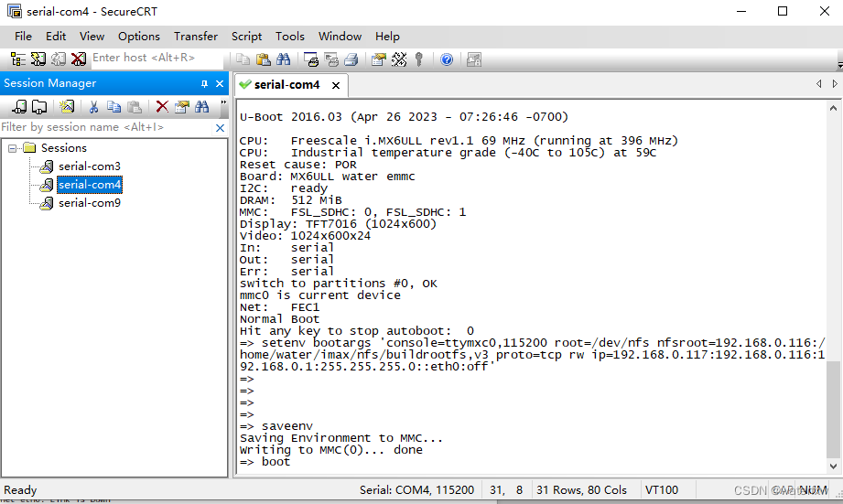Click the last main toolbar icon after Help

(x=473, y=59)
